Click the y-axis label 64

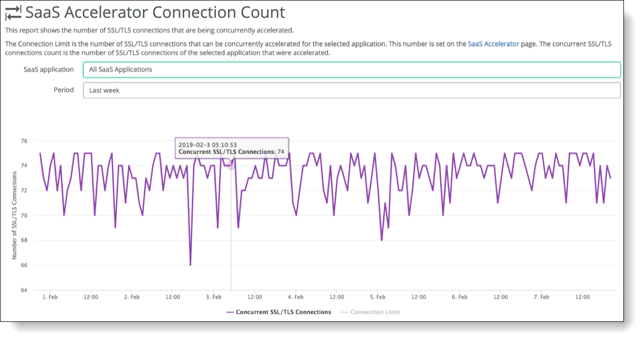click(24, 290)
